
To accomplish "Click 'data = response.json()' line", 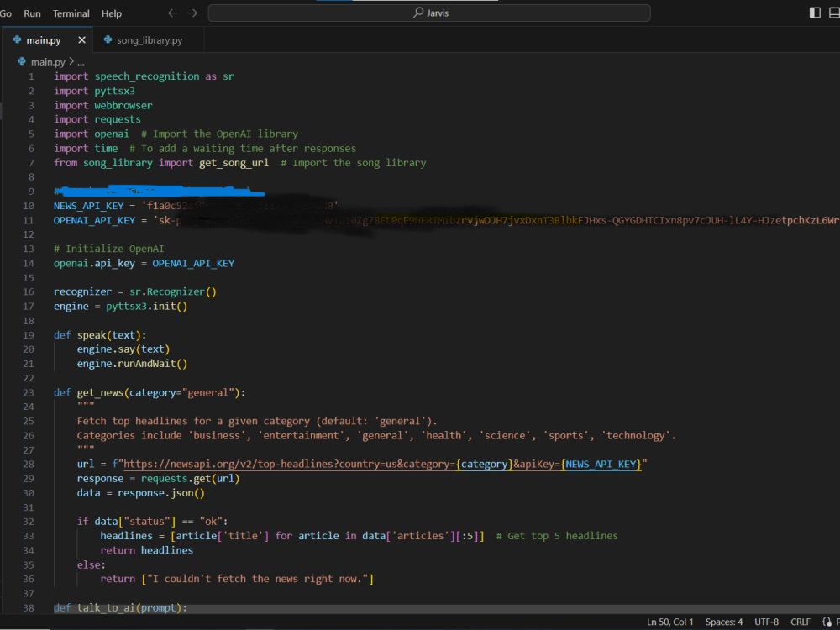I will tap(140, 493).
